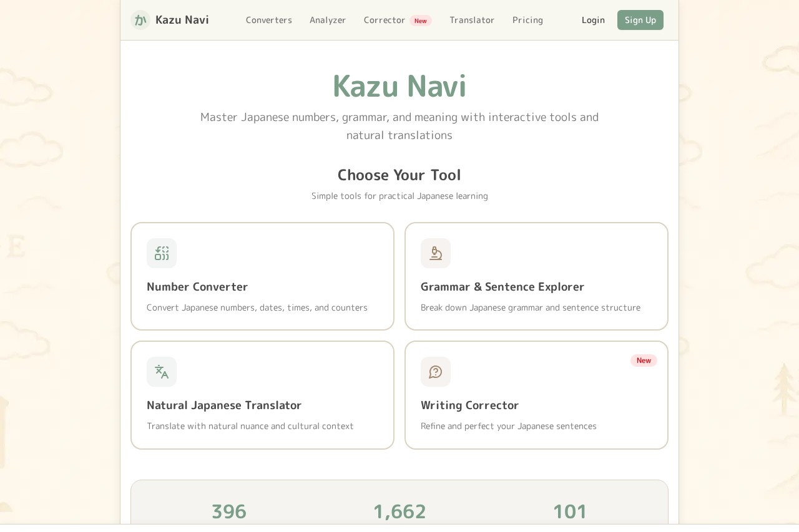Screen dimensions: 799x532
Task: Click the Kazu Navi brand name text
Action: coord(182,19)
